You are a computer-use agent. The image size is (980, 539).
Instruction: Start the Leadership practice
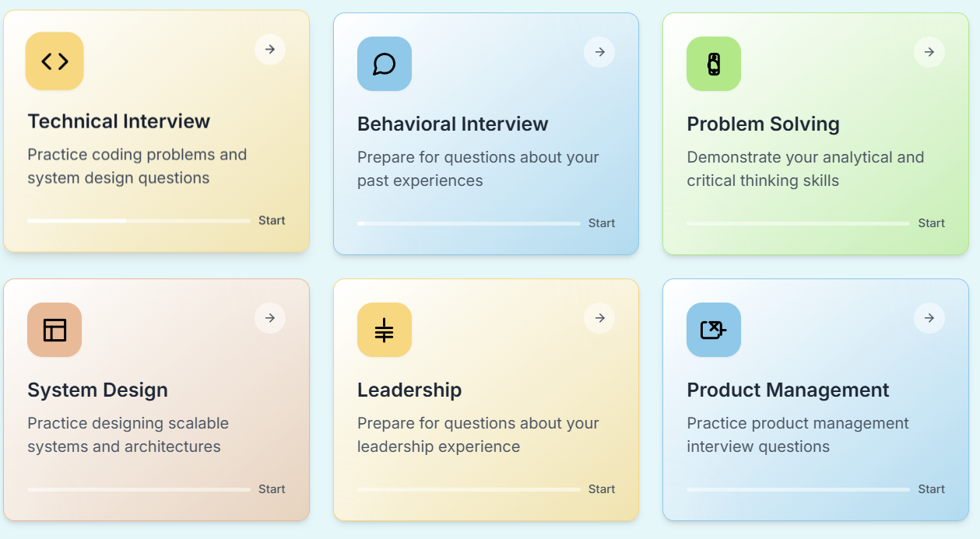(601, 488)
